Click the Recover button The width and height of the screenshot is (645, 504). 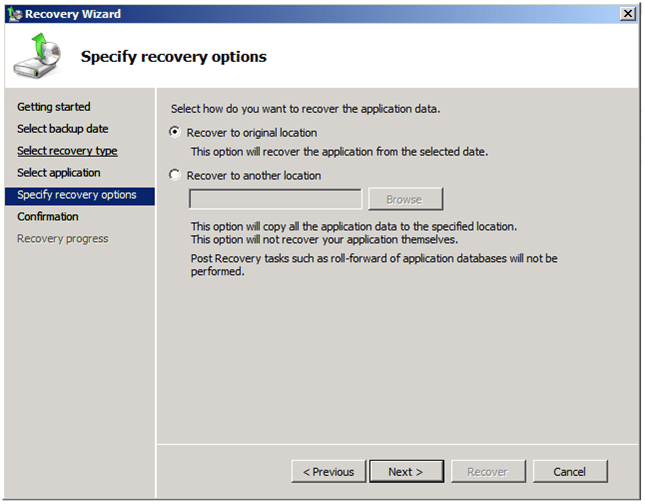489,472
